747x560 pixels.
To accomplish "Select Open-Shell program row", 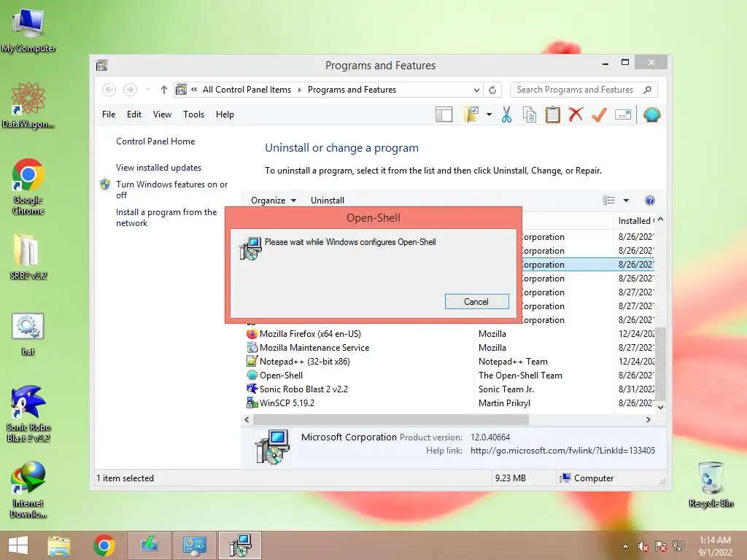I will tap(449, 376).
